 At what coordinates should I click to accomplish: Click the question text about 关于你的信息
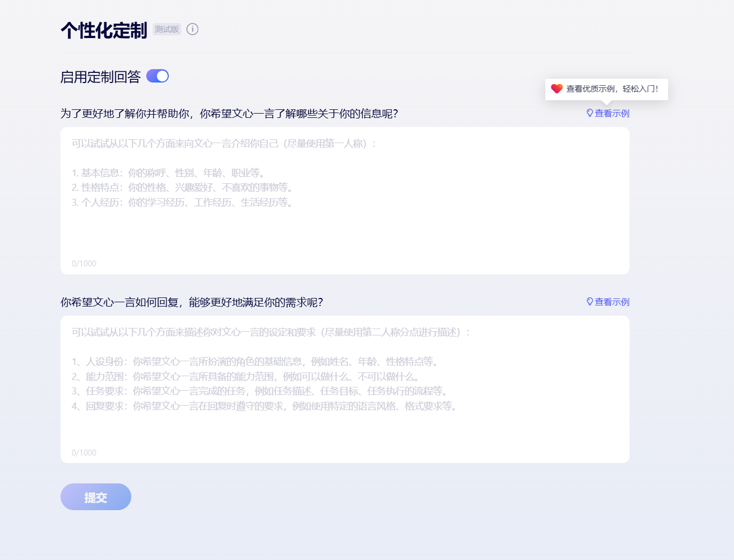[x=229, y=114]
